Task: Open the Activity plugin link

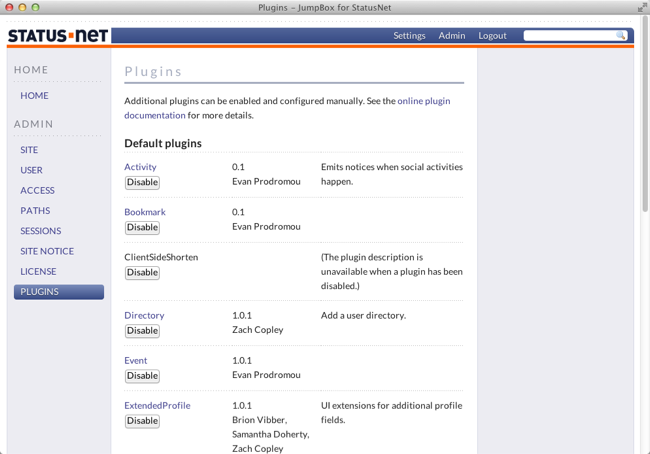Action: click(x=140, y=167)
